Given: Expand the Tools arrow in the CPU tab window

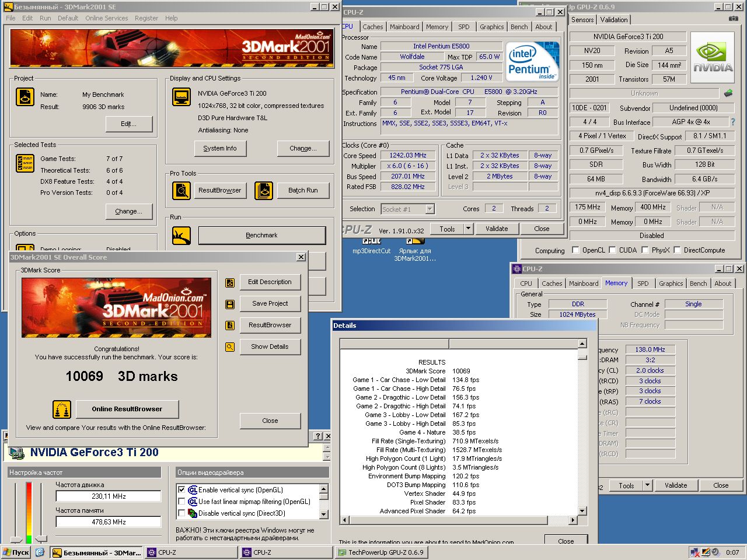Looking at the screenshot, I should tap(468, 229).
